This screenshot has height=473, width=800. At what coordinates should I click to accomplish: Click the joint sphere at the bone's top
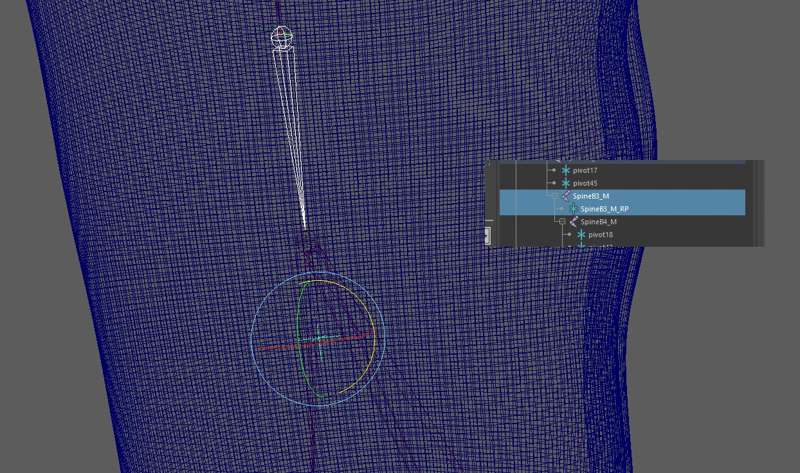pos(283,37)
